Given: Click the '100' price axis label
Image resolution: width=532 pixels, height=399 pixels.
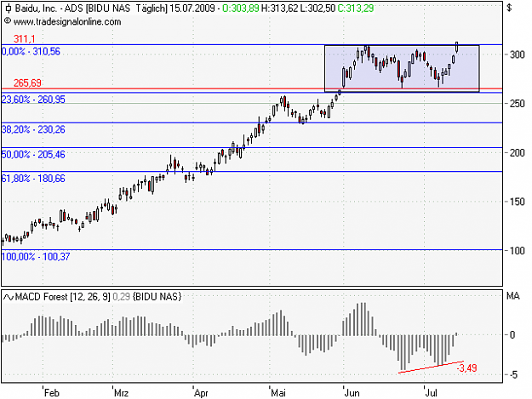Looking at the screenshot, I should 517,251.
